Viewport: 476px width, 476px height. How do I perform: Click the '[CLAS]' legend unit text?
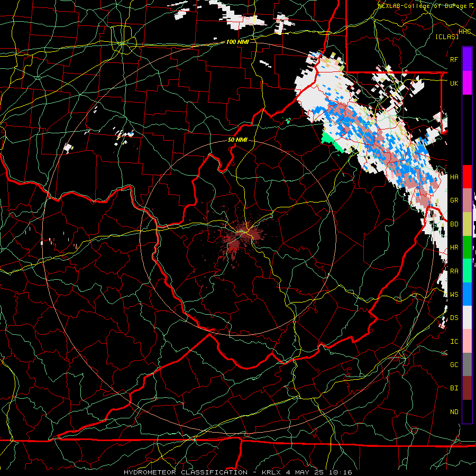tap(447, 36)
